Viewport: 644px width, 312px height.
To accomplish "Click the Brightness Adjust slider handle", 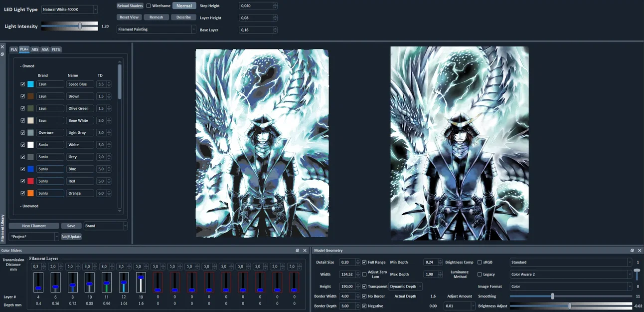I will pyautogui.click(x=570, y=306).
